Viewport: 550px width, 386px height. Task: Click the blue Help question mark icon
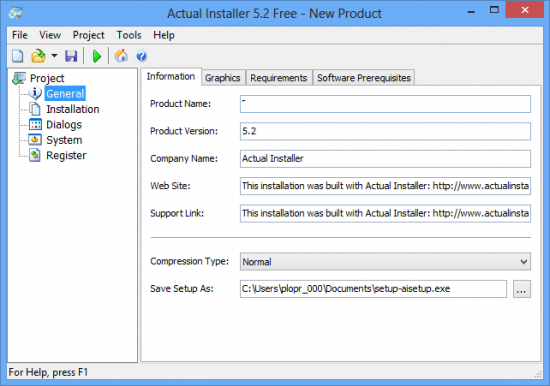(x=141, y=56)
